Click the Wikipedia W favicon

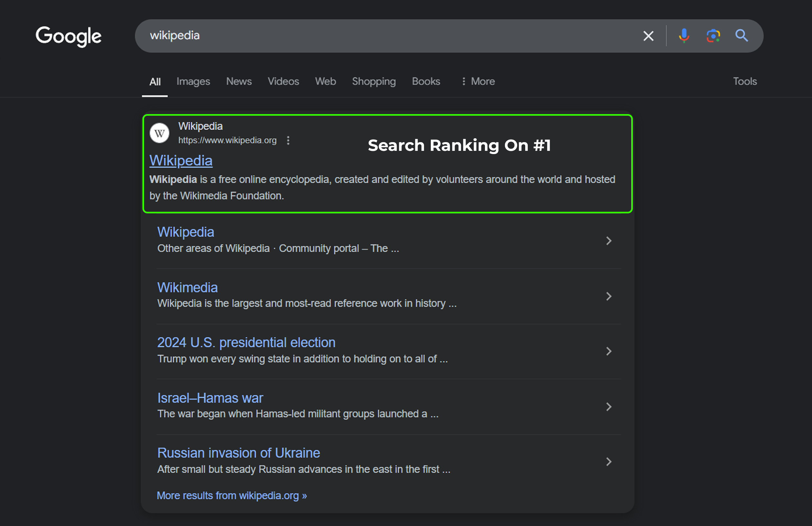coord(159,133)
